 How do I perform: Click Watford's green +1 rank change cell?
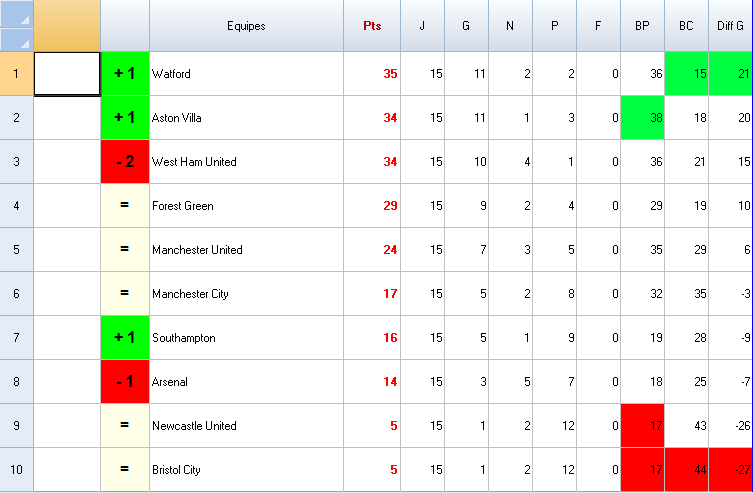(125, 74)
